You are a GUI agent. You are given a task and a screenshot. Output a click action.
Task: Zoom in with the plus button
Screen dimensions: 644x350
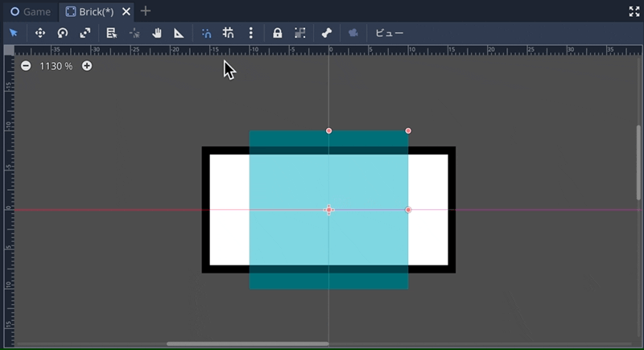tap(87, 66)
